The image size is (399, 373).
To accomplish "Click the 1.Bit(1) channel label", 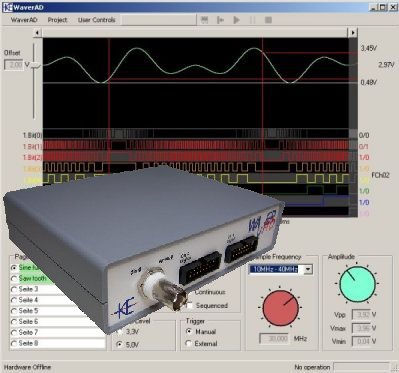I will 32,147.
